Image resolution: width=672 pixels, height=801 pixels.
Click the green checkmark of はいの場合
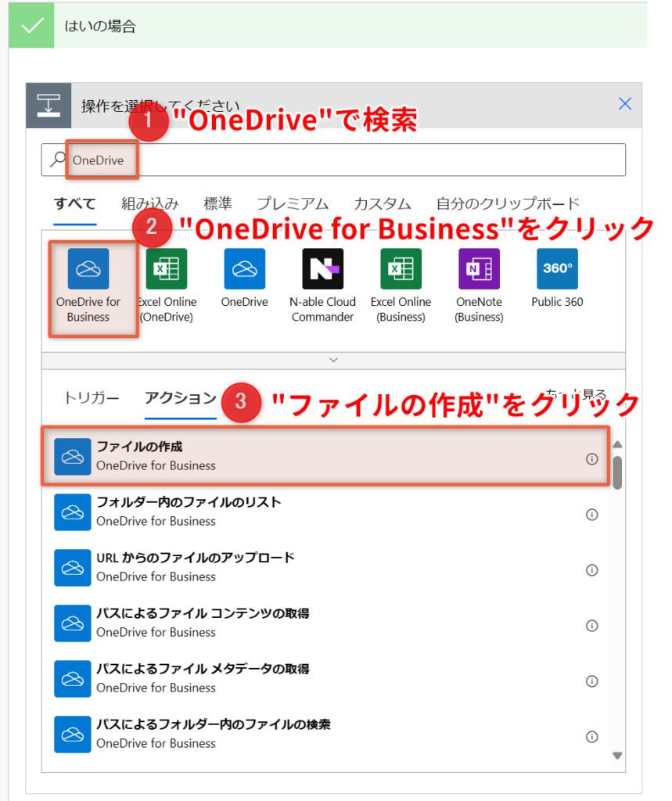tap(31, 26)
